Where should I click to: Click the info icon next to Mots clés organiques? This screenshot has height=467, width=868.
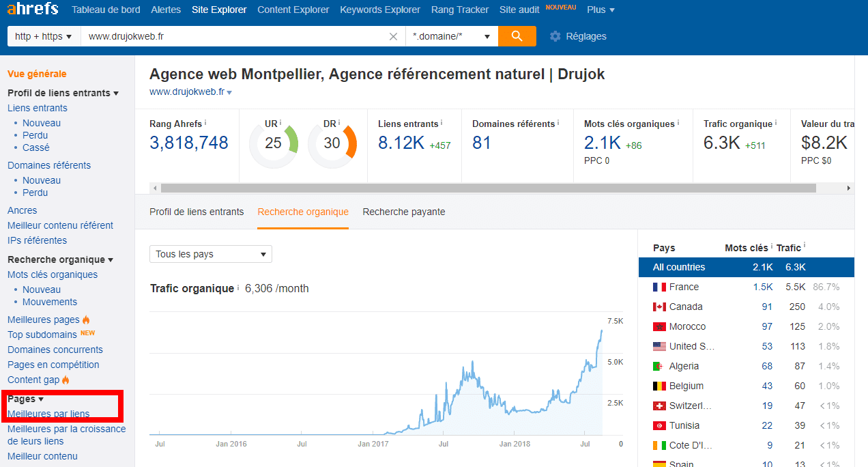pyautogui.click(x=678, y=123)
